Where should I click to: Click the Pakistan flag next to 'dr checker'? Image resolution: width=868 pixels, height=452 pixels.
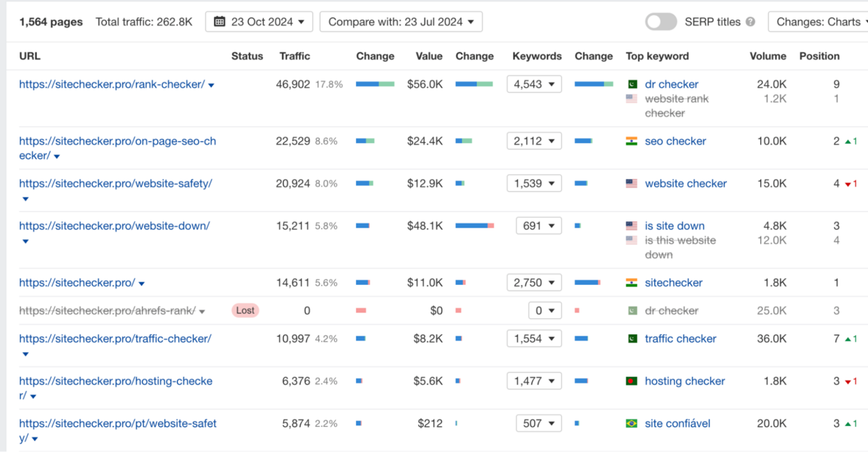coord(631,85)
